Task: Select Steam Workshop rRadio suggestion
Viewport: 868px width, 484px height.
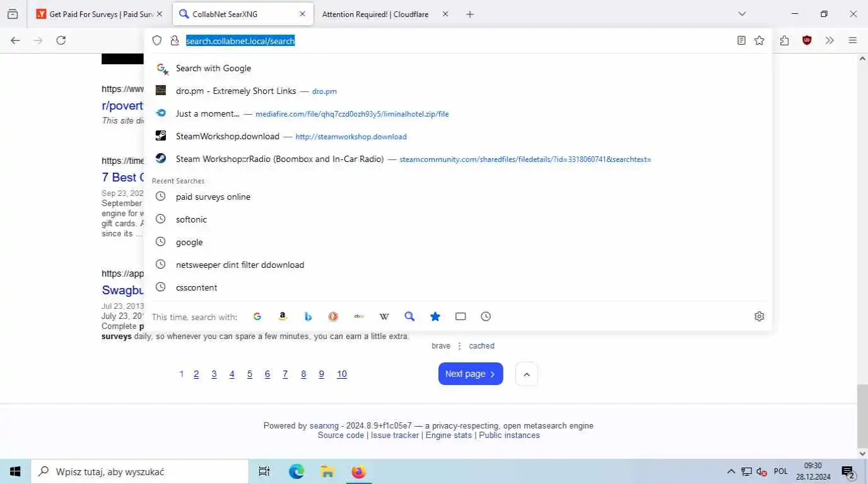Action: [x=457, y=159]
